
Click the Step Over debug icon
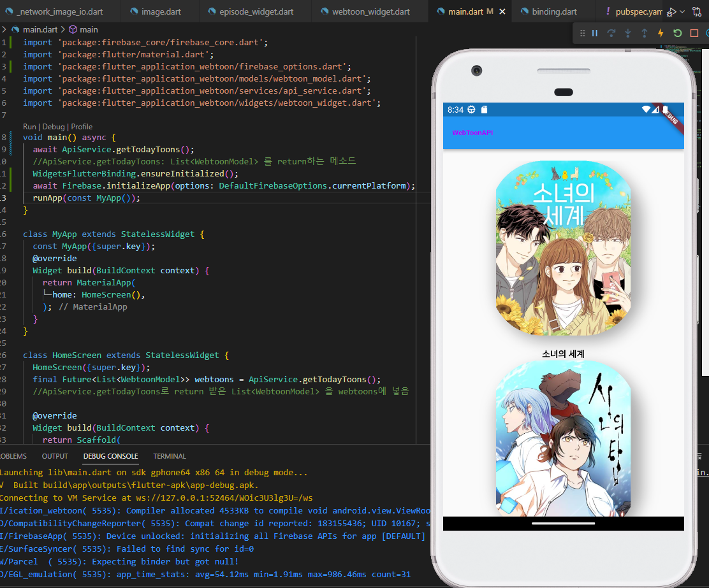(611, 33)
